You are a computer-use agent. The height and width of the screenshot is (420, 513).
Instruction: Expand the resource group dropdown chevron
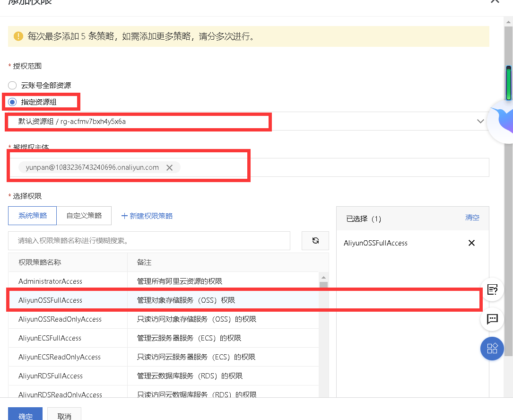pyautogui.click(x=480, y=122)
